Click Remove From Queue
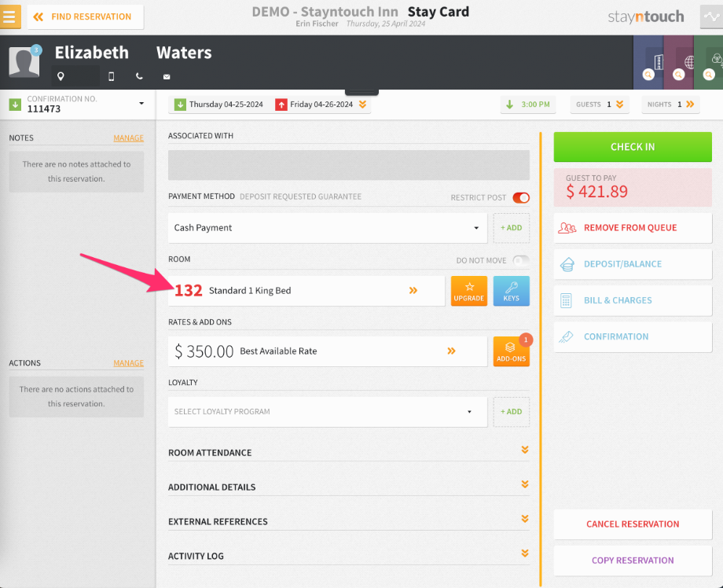This screenshot has height=588, width=723. [x=633, y=228]
